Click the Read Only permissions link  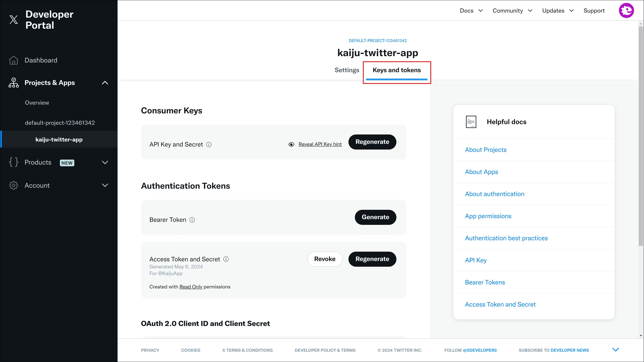pyautogui.click(x=191, y=287)
